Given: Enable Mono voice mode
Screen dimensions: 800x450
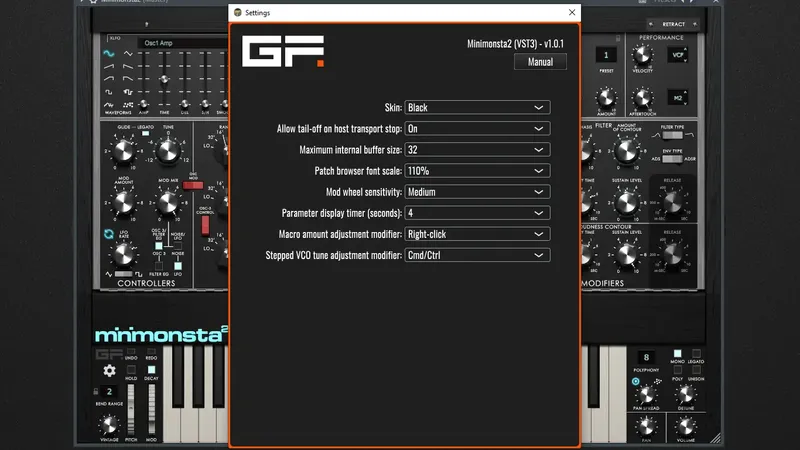Looking at the screenshot, I should (x=678, y=353).
